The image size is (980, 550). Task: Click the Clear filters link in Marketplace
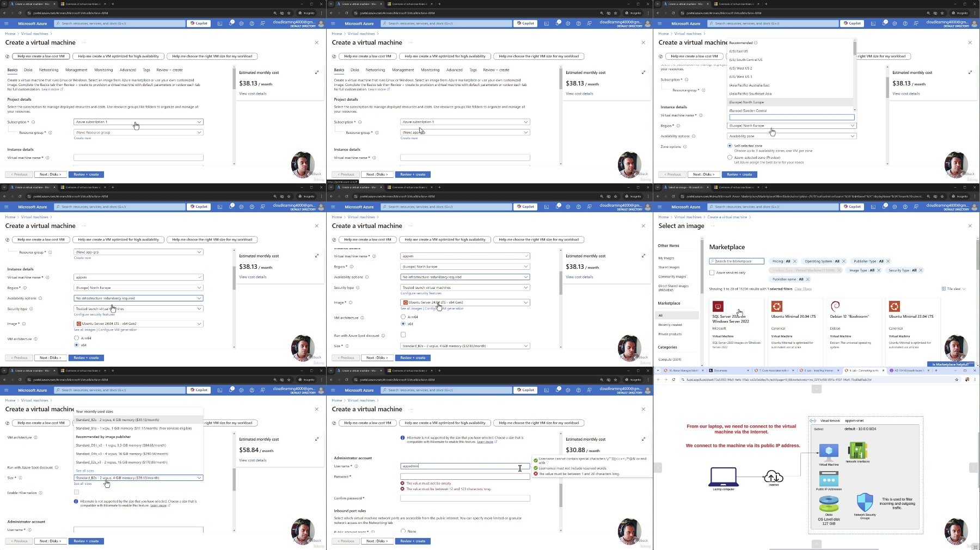[x=803, y=289]
